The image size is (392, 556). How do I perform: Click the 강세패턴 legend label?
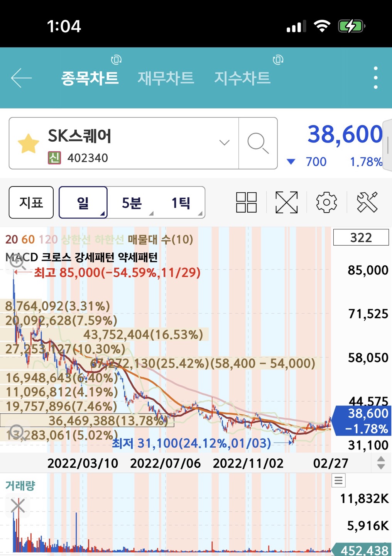tap(95, 257)
